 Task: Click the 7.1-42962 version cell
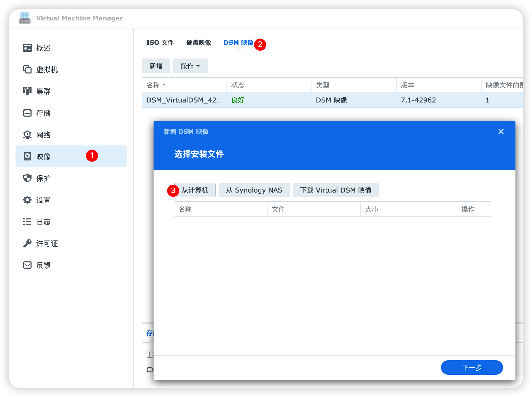418,100
